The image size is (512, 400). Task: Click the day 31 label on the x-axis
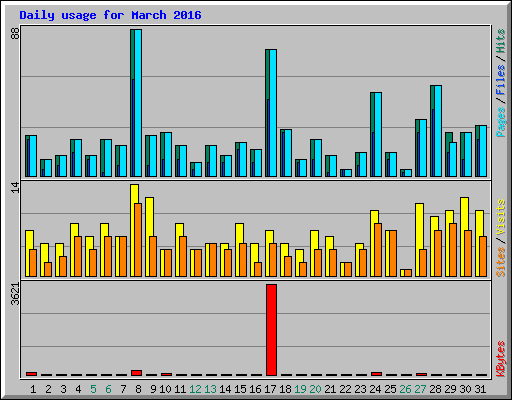[480, 389]
